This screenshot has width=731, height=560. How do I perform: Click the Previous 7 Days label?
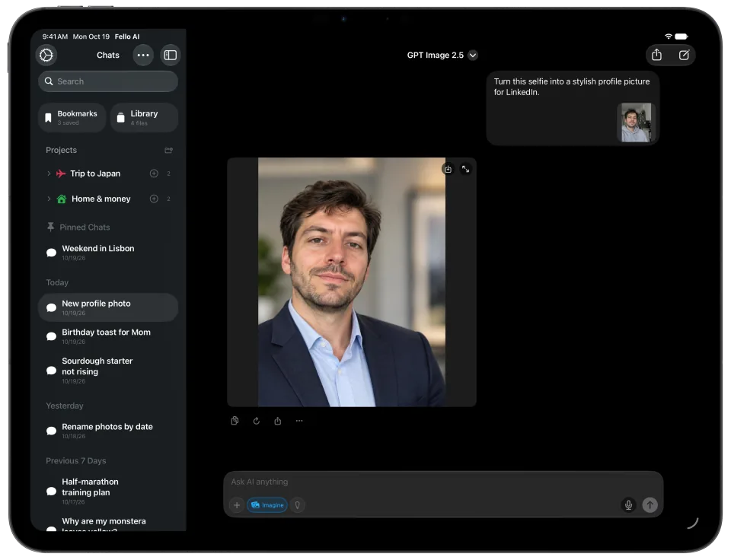pyautogui.click(x=76, y=461)
